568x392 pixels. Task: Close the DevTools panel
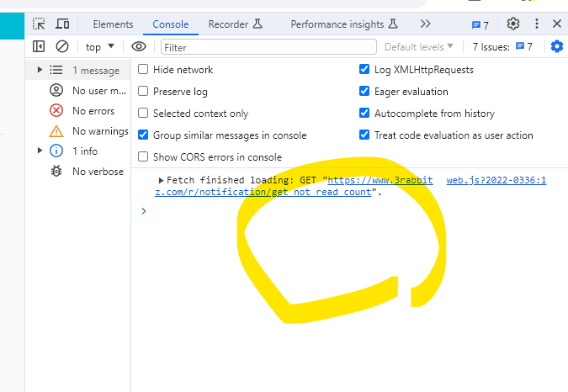coord(557,24)
